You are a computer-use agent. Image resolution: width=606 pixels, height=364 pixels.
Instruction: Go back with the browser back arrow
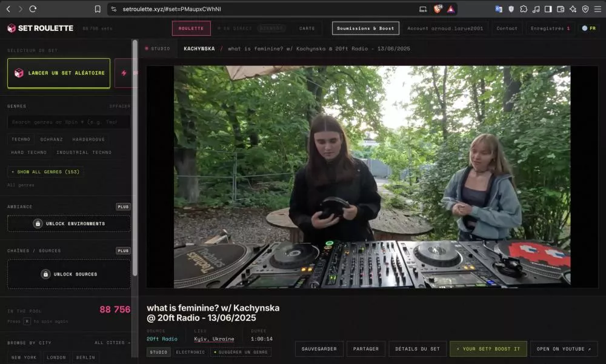click(8, 9)
